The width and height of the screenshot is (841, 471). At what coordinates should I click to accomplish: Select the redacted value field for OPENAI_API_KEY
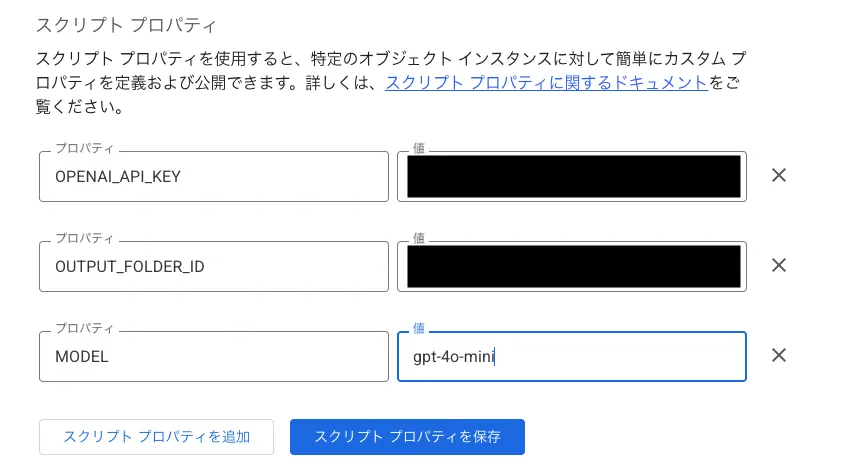[572, 176]
